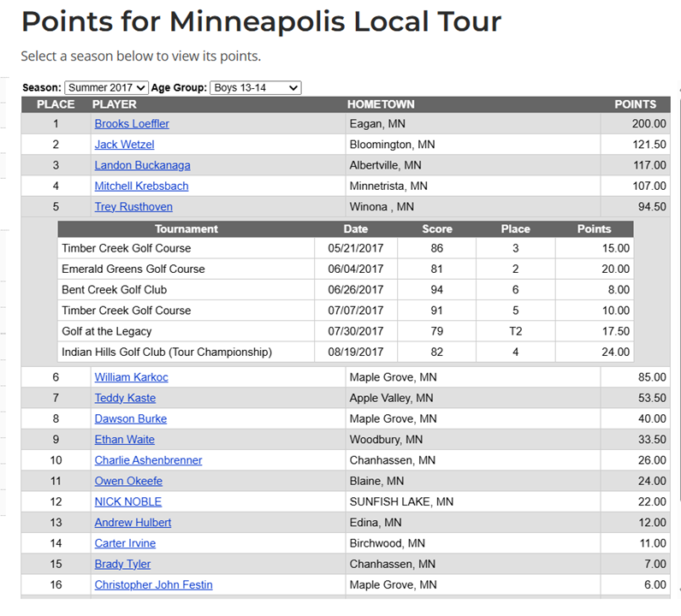681x616 pixels.
Task: Show Ethan Waite's tournament points
Action: click(124, 440)
